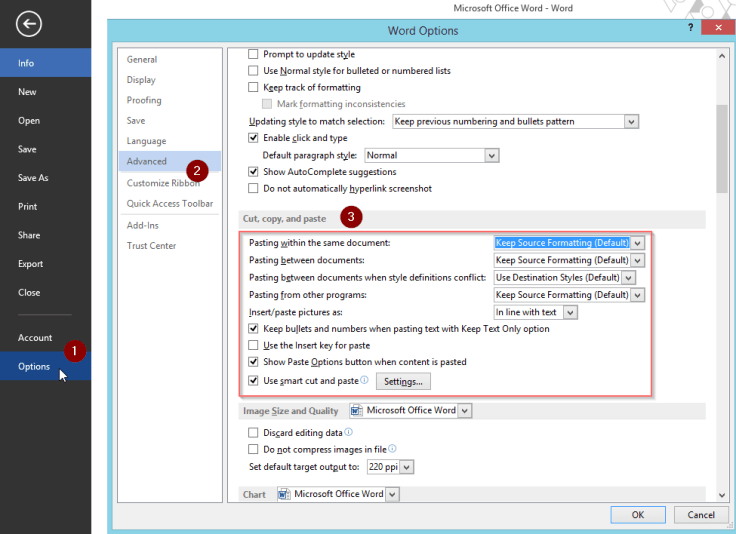The image size is (736, 534).
Task: Choose Close in backstage menu
Action: pos(46,292)
